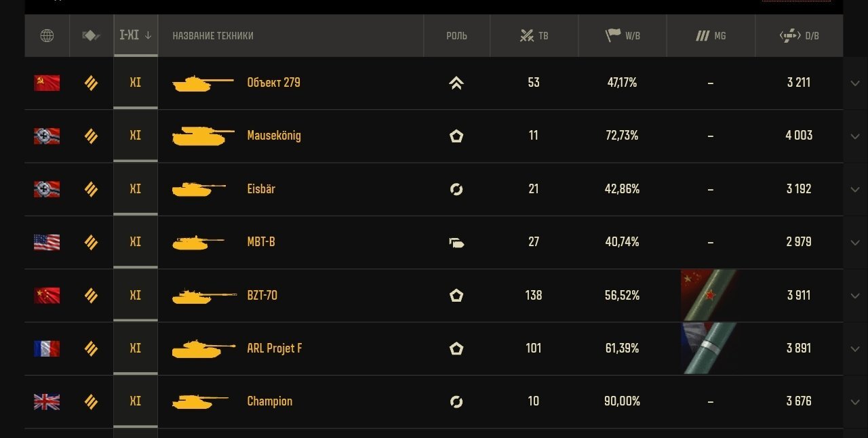
Task: Click the BZT-70 Chinese gun mark thumbnail
Action: (710, 295)
